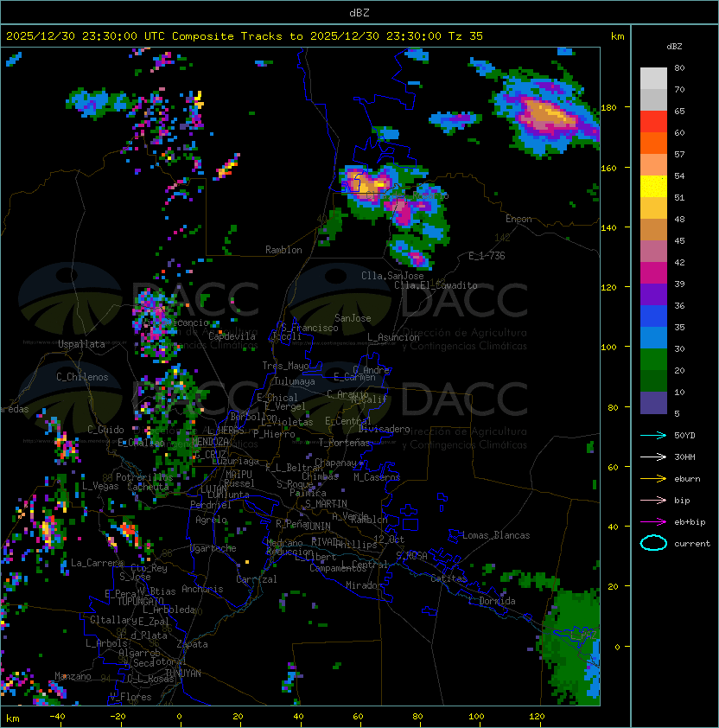Click the Tulumaya place label
This screenshot has height=728, width=719.
(x=295, y=381)
